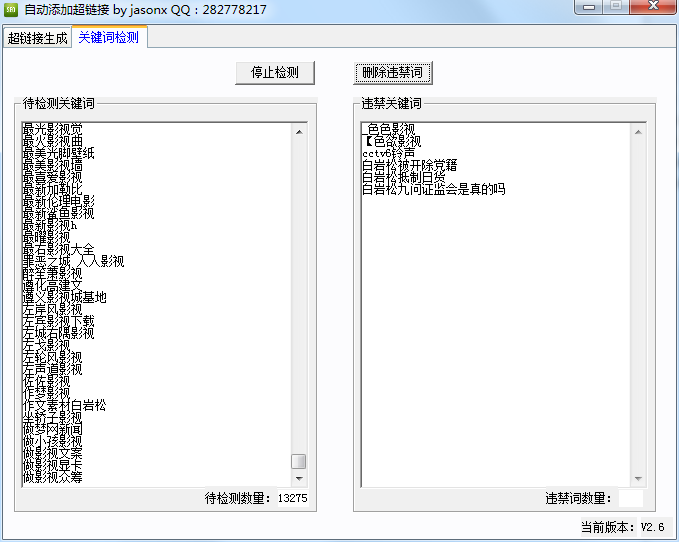
Task: Click the 最美光脚壁纸 keyword line
Action: (58, 153)
